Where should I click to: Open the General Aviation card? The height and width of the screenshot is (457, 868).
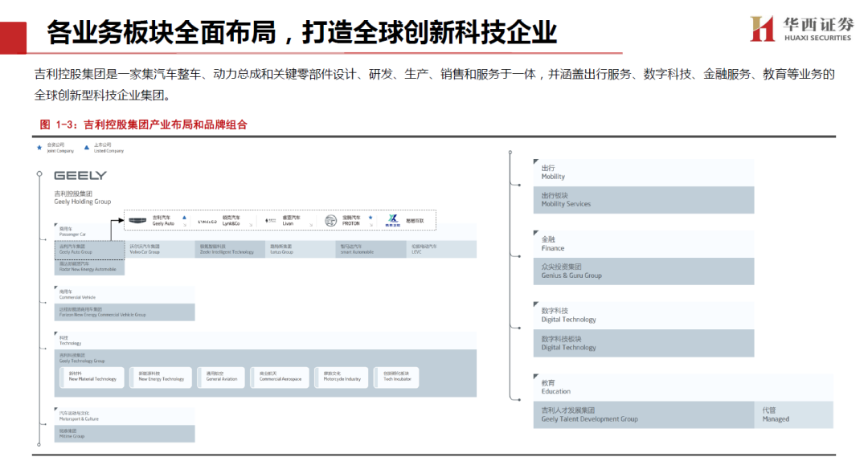221,377
